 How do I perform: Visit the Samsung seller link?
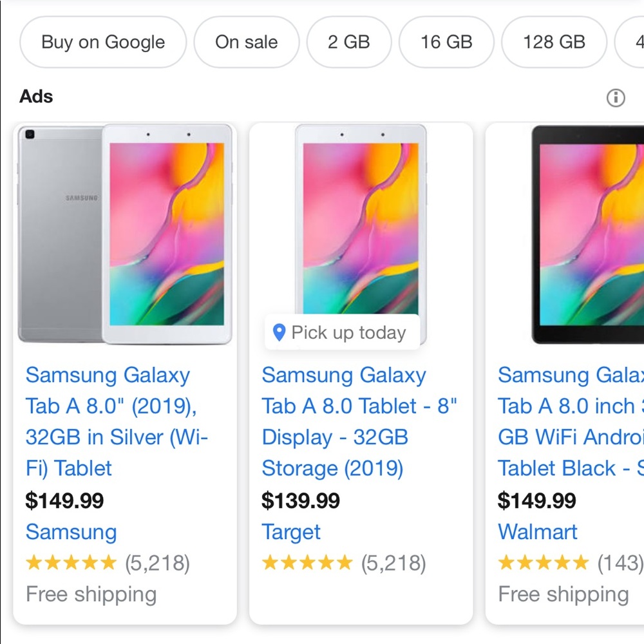71,532
